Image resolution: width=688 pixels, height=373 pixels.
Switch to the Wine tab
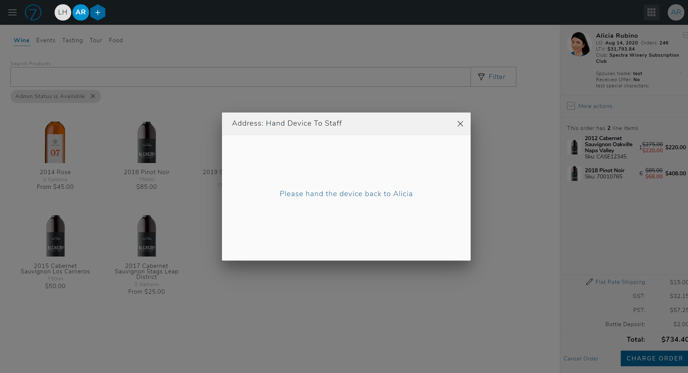pos(22,40)
